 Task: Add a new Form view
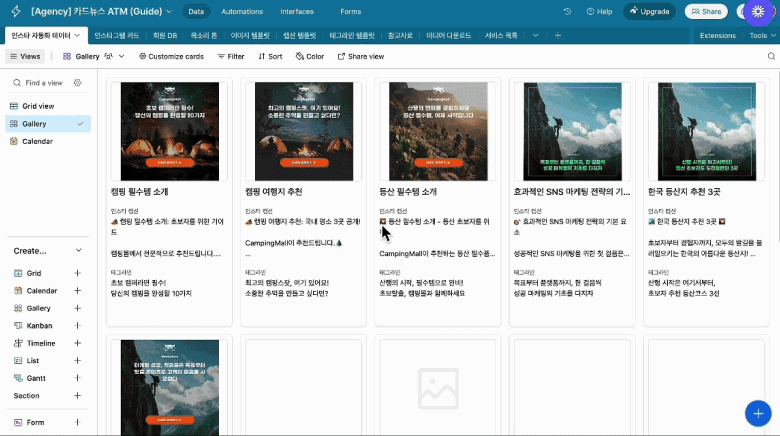tap(77, 422)
